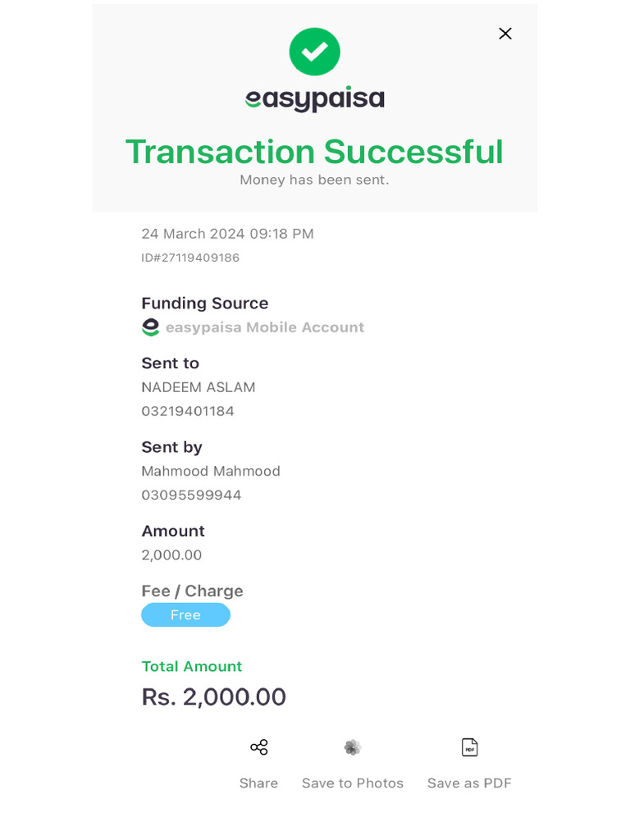The width and height of the screenshot is (630, 840).
Task: Click the transaction date and time
Action: pyautogui.click(x=227, y=234)
